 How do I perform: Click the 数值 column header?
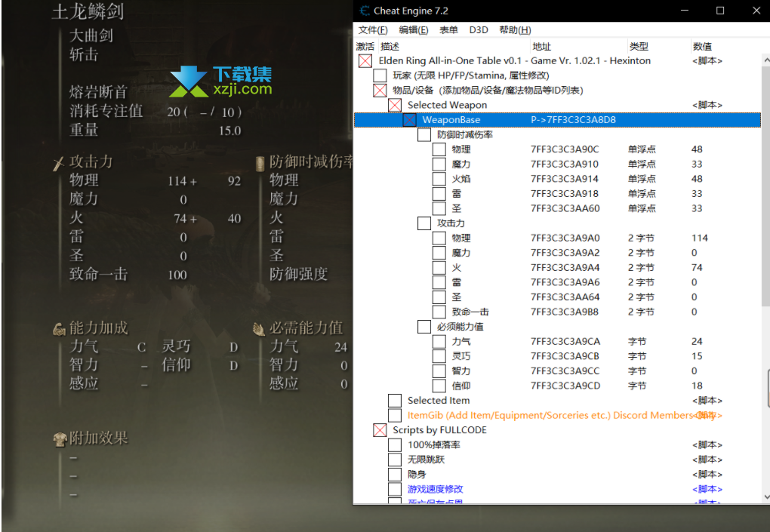(x=702, y=47)
